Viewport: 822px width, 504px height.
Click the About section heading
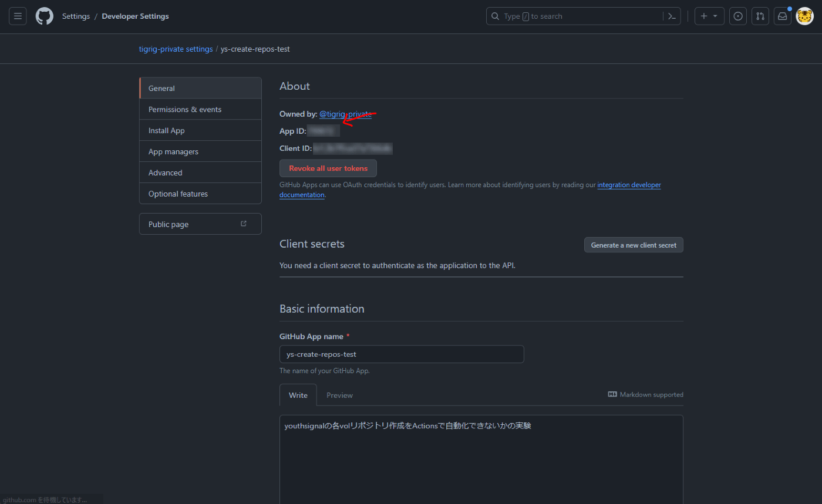click(x=295, y=86)
